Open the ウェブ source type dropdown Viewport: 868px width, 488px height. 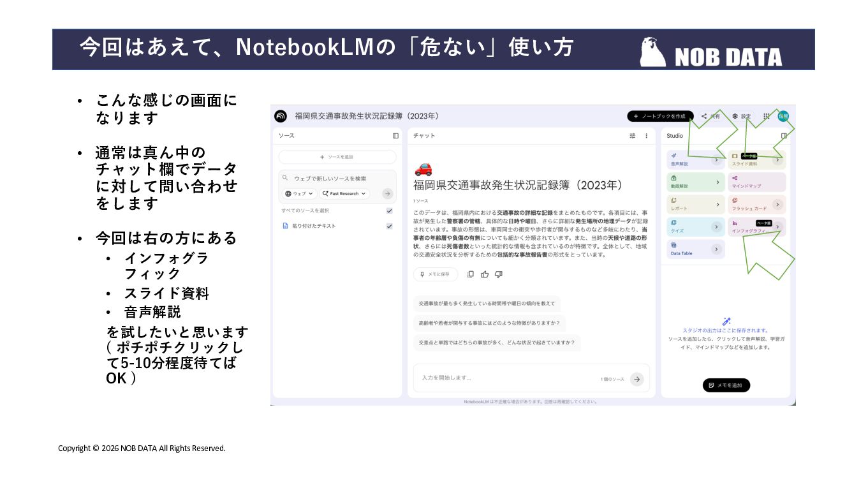tap(300, 193)
